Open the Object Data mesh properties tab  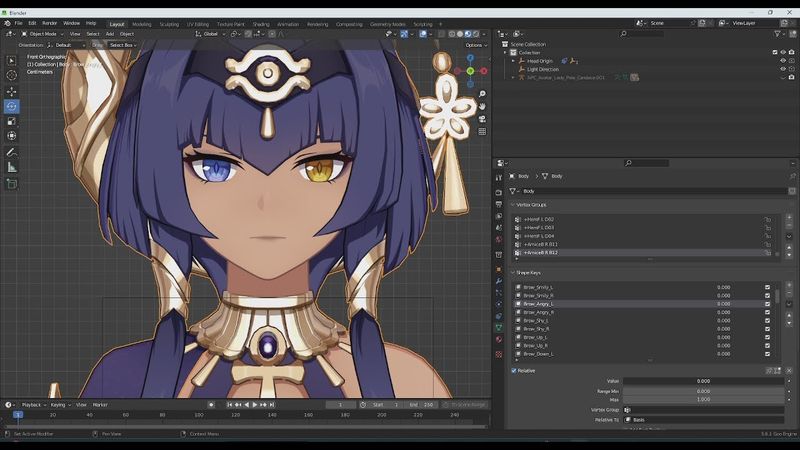[x=498, y=327]
